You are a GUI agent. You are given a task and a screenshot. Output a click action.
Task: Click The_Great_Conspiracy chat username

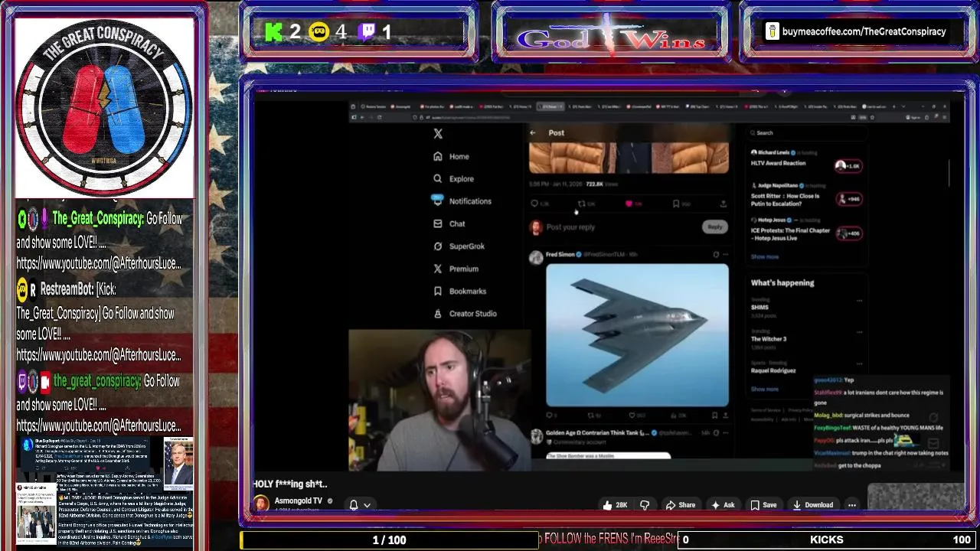[x=97, y=219]
